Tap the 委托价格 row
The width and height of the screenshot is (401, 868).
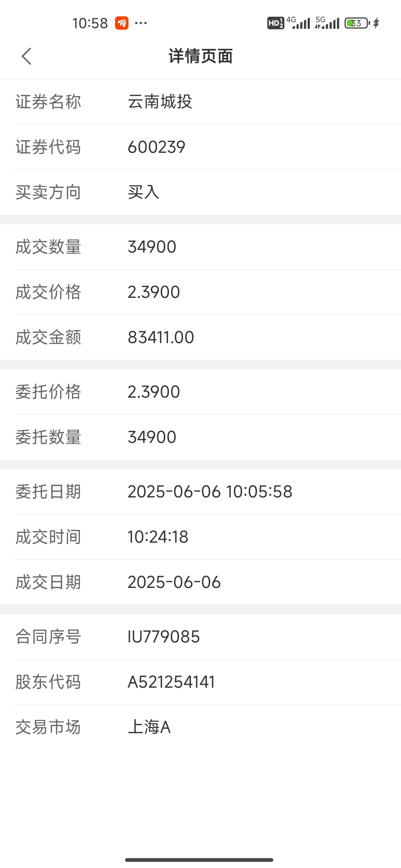(x=200, y=392)
